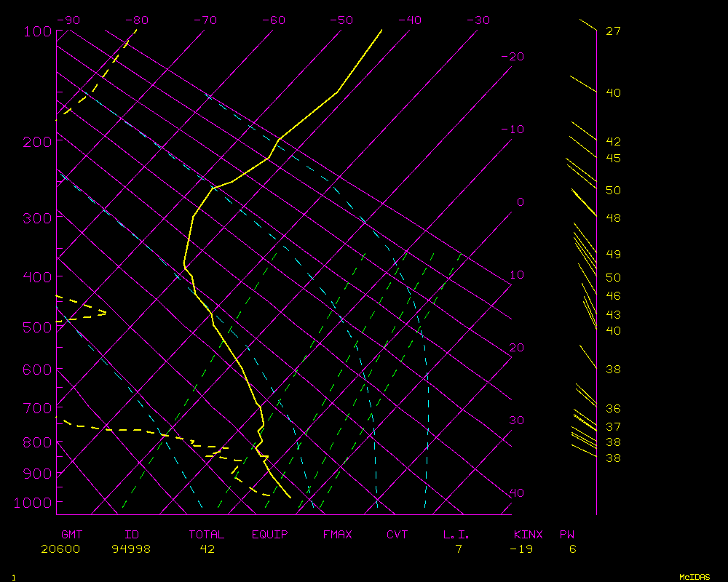The image size is (728, 582).
Task: Select the PW label
Action: (566, 535)
